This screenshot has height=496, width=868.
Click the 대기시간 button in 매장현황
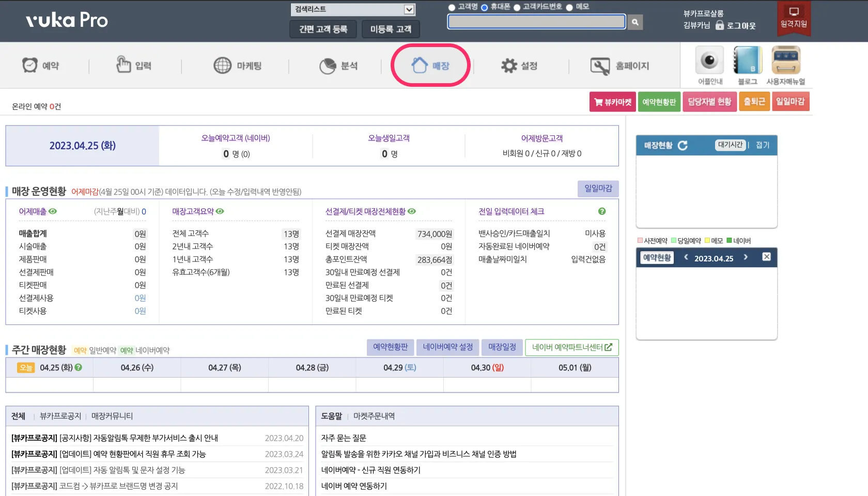[x=731, y=145]
